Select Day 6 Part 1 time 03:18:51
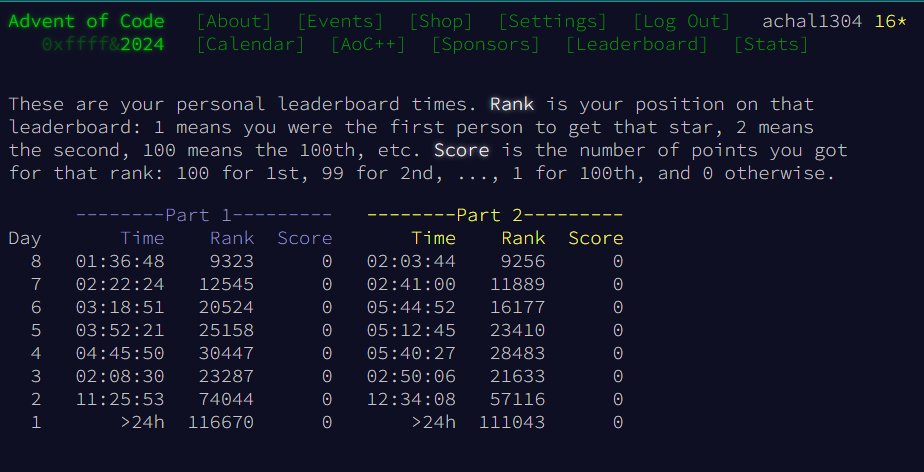 point(120,307)
